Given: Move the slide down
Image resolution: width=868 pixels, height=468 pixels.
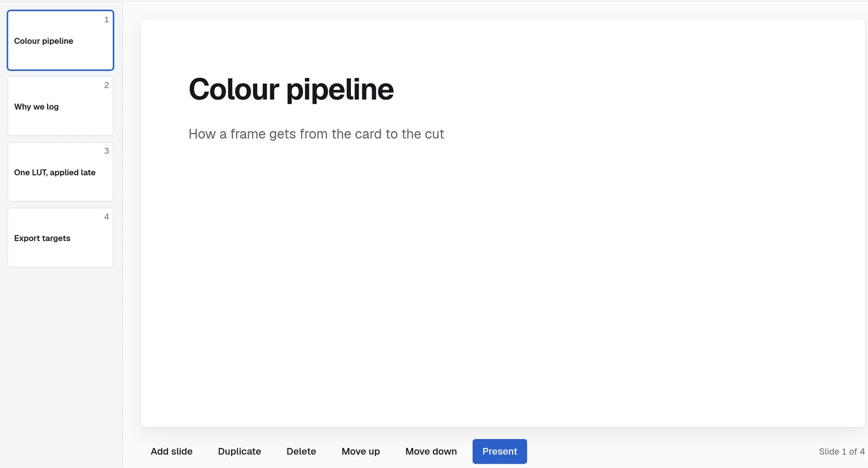Looking at the screenshot, I should 431,451.
